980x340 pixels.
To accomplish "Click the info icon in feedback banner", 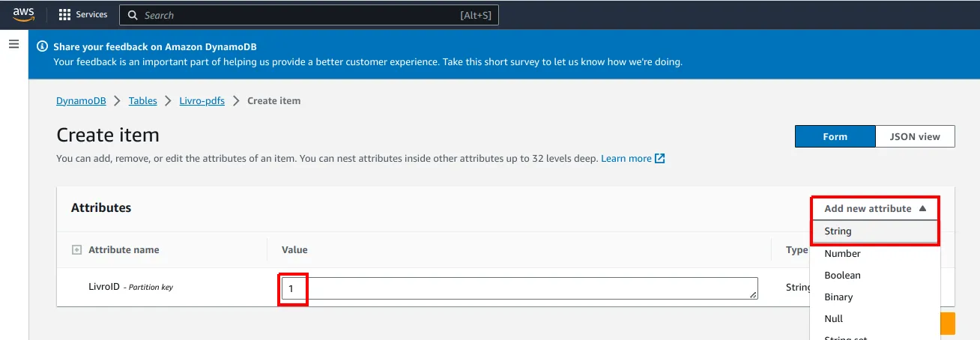I will 43,46.
